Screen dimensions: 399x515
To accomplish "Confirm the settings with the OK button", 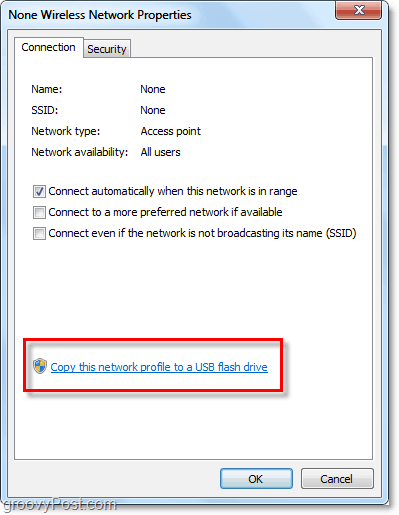I will click(256, 479).
